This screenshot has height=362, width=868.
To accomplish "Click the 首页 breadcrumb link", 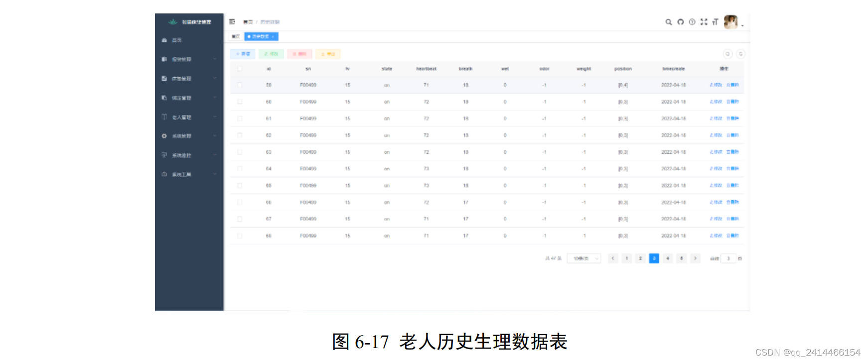I will pos(248,22).
